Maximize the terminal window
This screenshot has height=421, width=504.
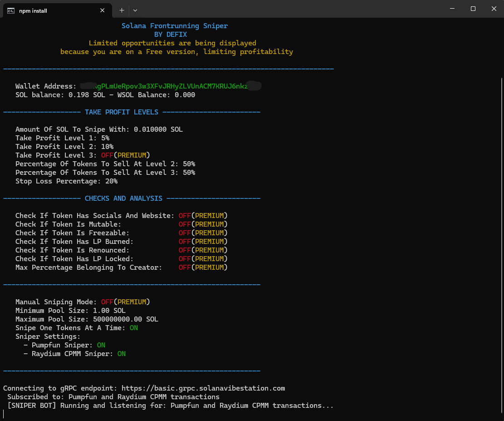tap(473, 9)
